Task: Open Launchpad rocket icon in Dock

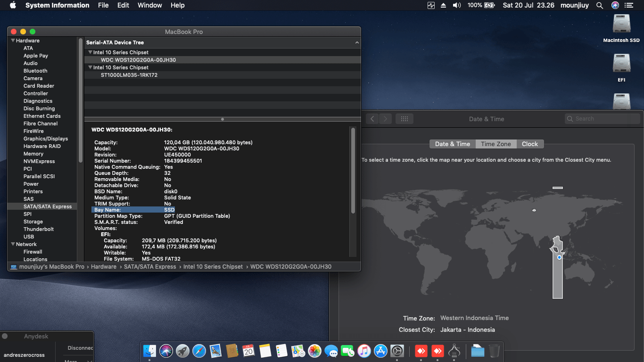Action: [182, 351]
